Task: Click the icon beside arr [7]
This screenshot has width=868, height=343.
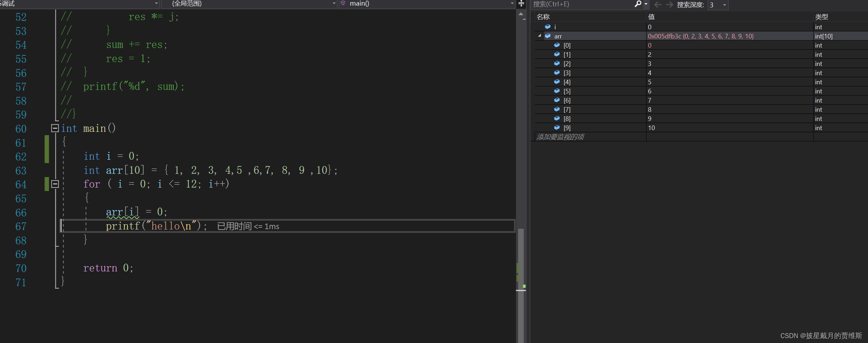Action: 557,109
